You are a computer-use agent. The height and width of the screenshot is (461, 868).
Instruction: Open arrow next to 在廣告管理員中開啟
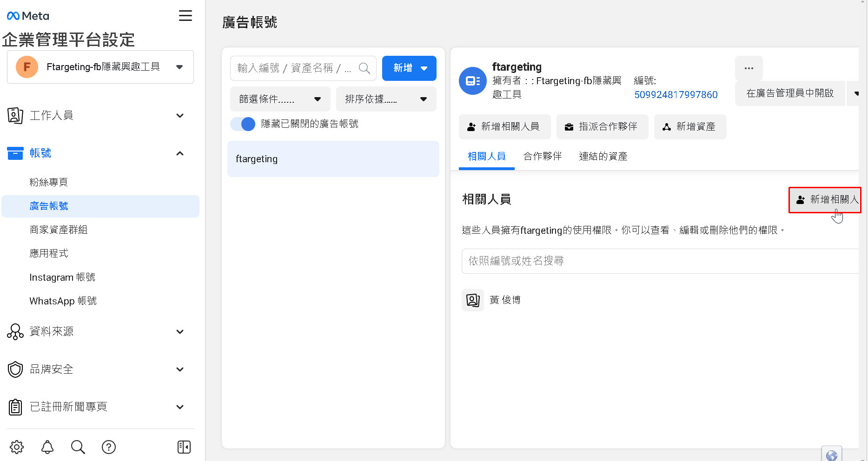click(855, 93)
